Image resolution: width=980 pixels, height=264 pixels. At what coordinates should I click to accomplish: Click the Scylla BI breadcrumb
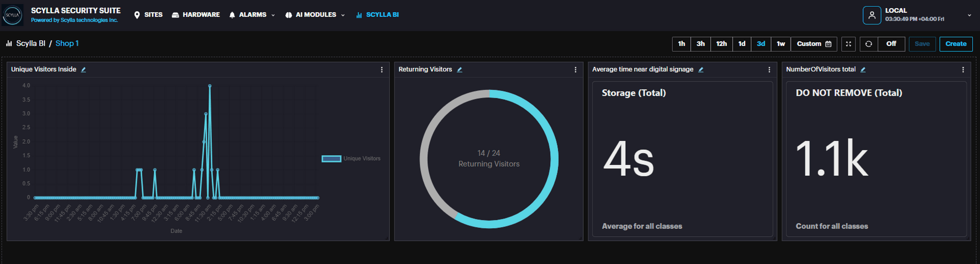(31, 43)
